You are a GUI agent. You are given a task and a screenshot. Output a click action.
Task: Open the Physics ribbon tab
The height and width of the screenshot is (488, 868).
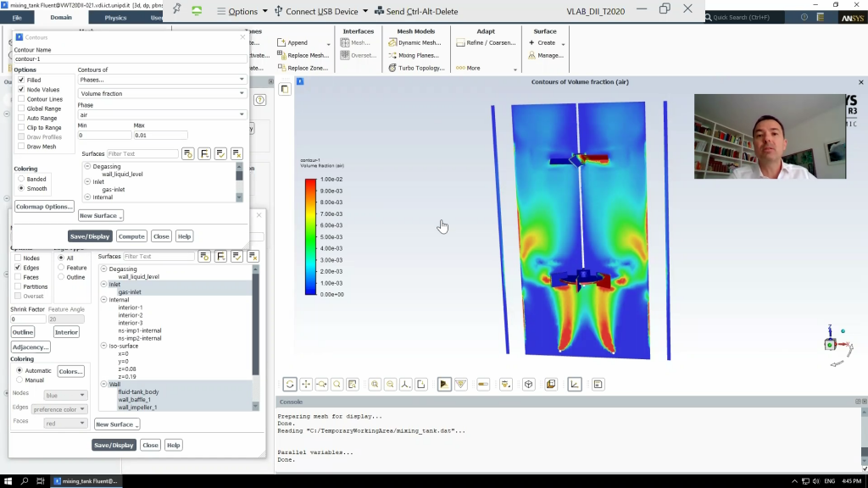(115, 17)
